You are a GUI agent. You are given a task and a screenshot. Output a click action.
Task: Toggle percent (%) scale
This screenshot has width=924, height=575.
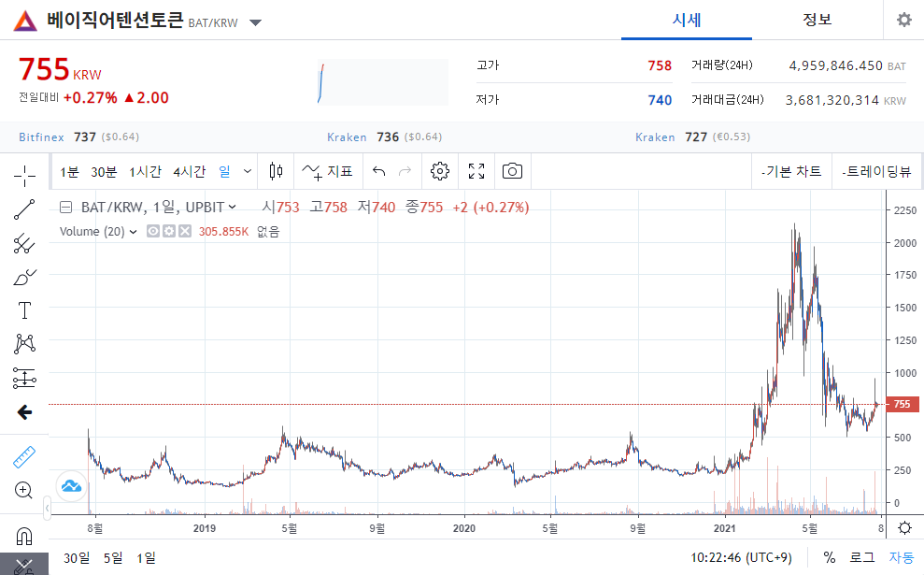pos(829,557)
